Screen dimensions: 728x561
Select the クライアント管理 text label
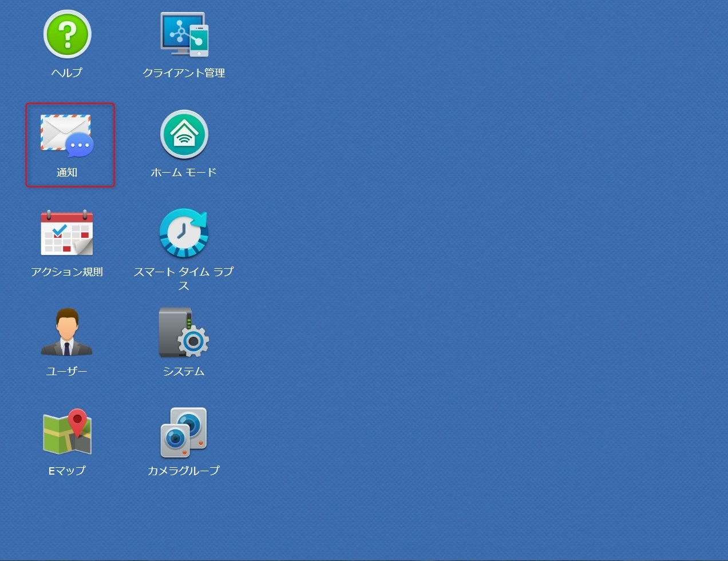pos(184,73)
